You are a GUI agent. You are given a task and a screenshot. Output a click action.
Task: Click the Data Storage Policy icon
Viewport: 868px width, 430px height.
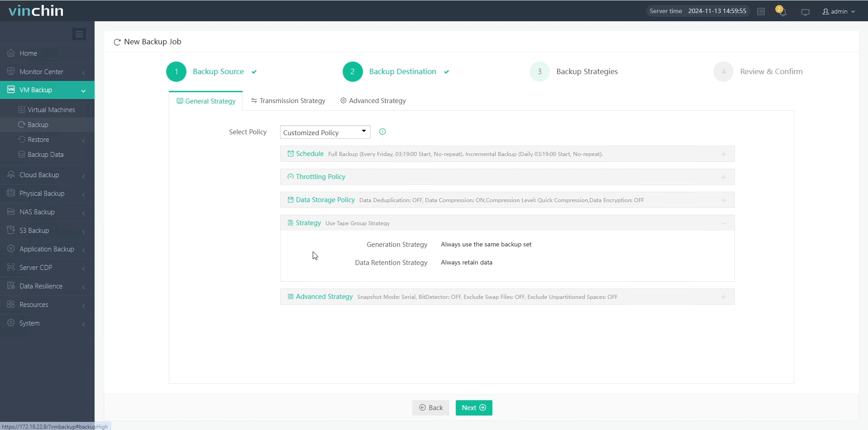[291, 200]
